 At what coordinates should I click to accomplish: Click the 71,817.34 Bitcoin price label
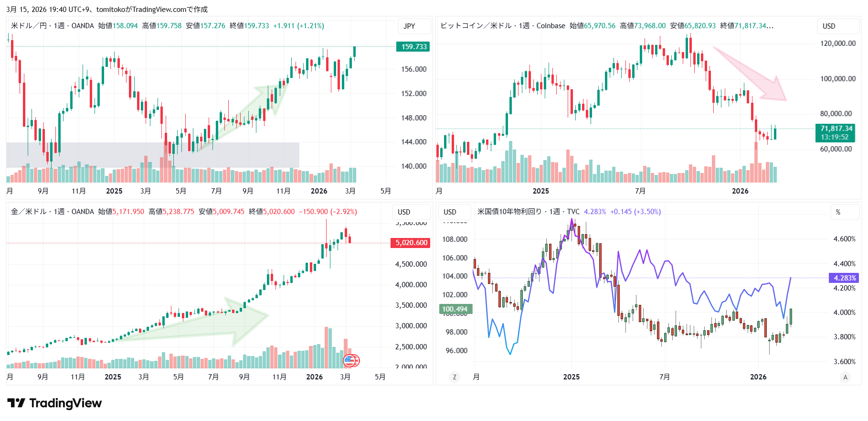click(x=836, y=129)
